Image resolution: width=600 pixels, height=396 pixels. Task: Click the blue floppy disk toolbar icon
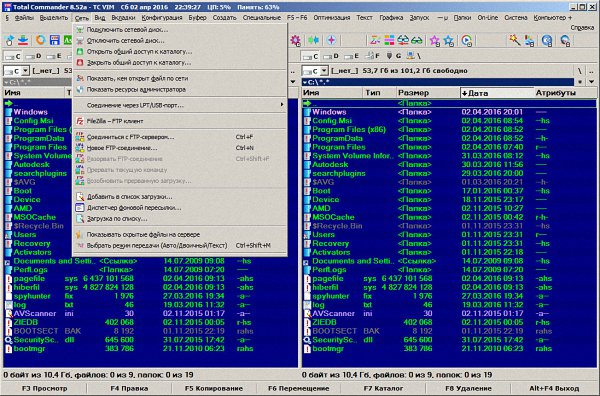pos(55,40)
